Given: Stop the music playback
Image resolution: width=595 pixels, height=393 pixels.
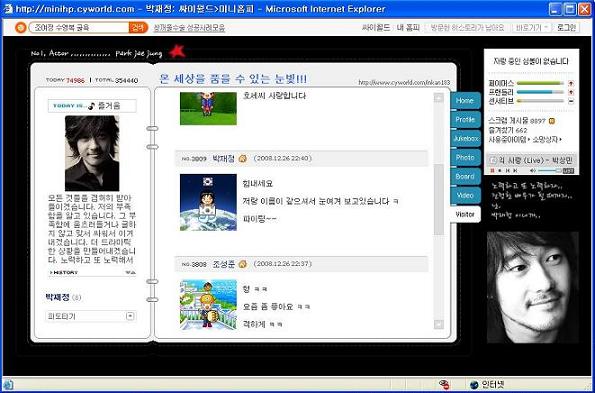Looking at the screenshot, I should [500, 171].
